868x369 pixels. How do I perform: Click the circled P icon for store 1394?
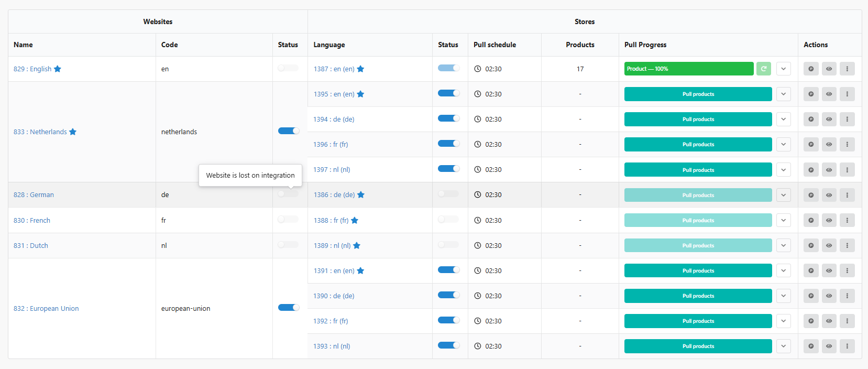811,119
